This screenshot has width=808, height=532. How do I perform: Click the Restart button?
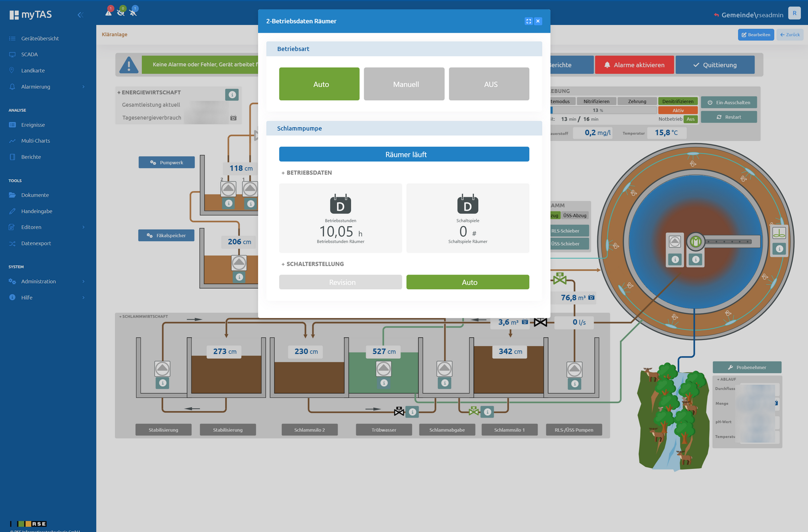(729, 117)
